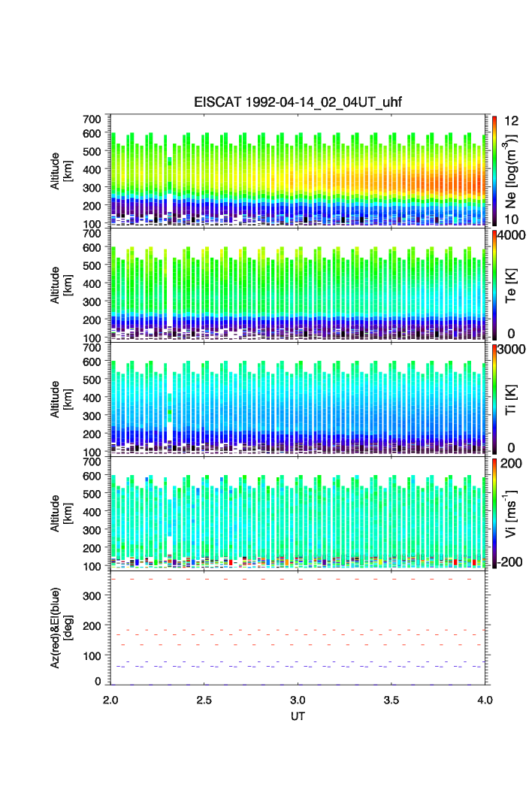
Task: Click the Ti color bar
Action: click(494, 399)
